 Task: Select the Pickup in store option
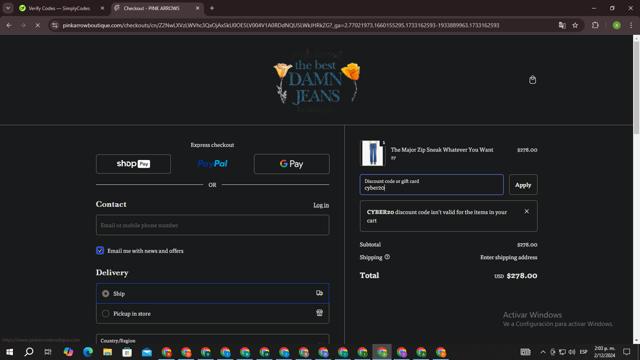pyautogui.click(x=212, y=313)
